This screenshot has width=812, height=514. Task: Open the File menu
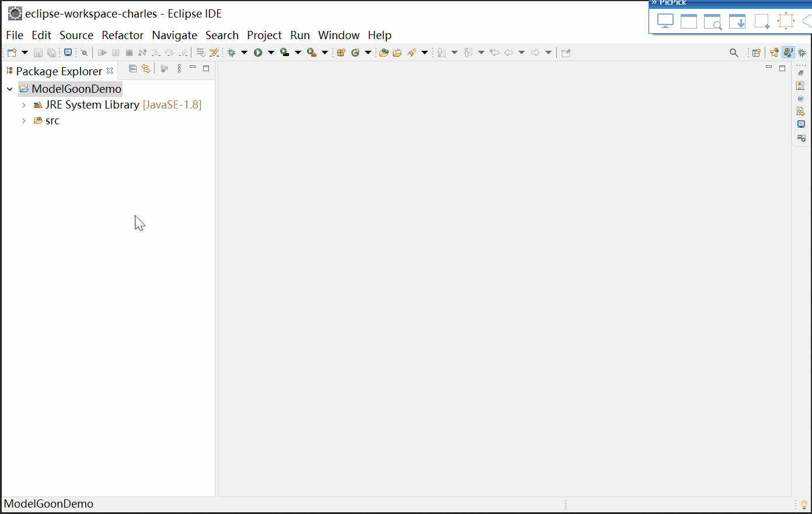coord(15,35)
